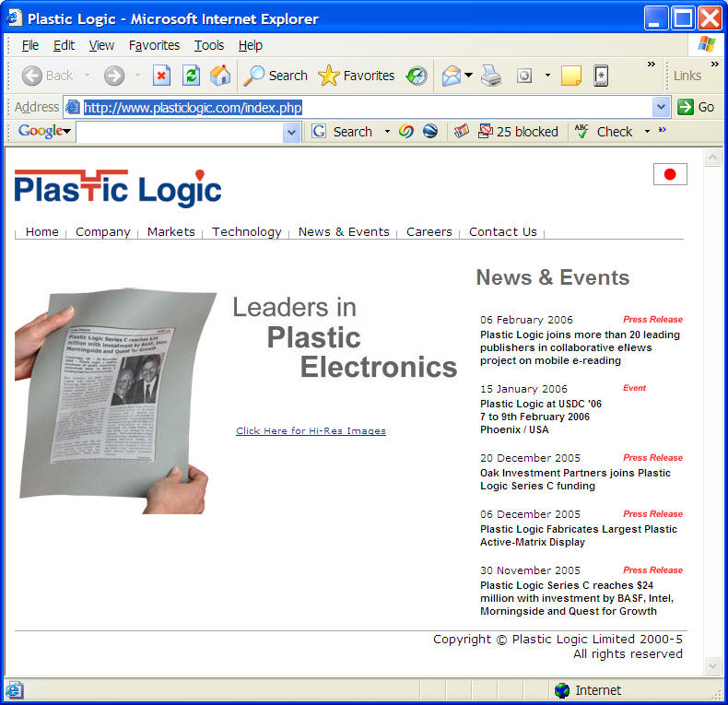Click the Edit document icon beside printer
The image size is (728, 705).
click(x=524, y=76)
